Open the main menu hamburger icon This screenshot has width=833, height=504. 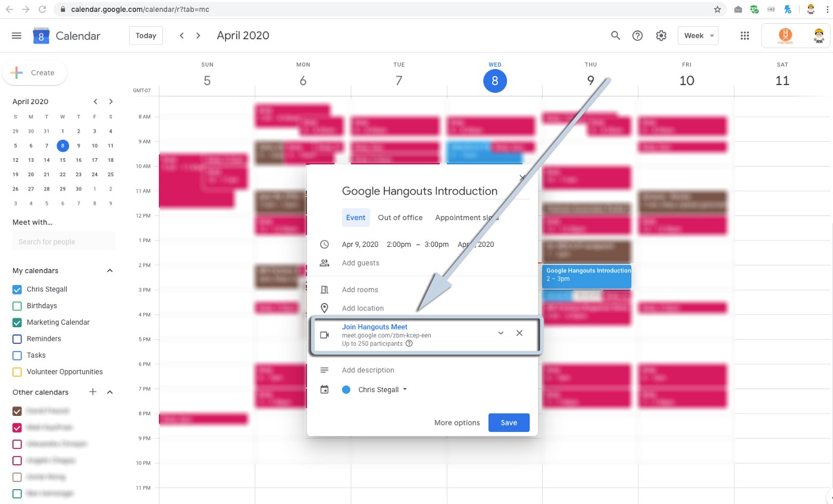pyautogui.click(x=17, y=36)
